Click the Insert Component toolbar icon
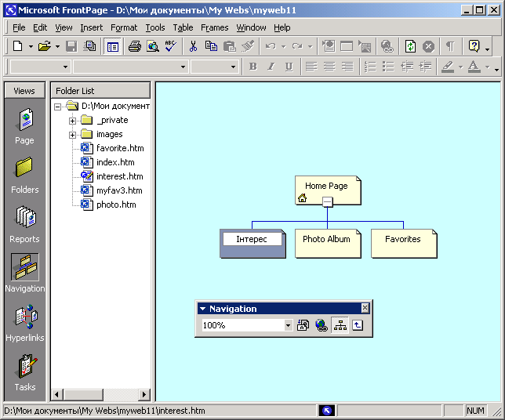505x420 pixels. coord(329,46)
